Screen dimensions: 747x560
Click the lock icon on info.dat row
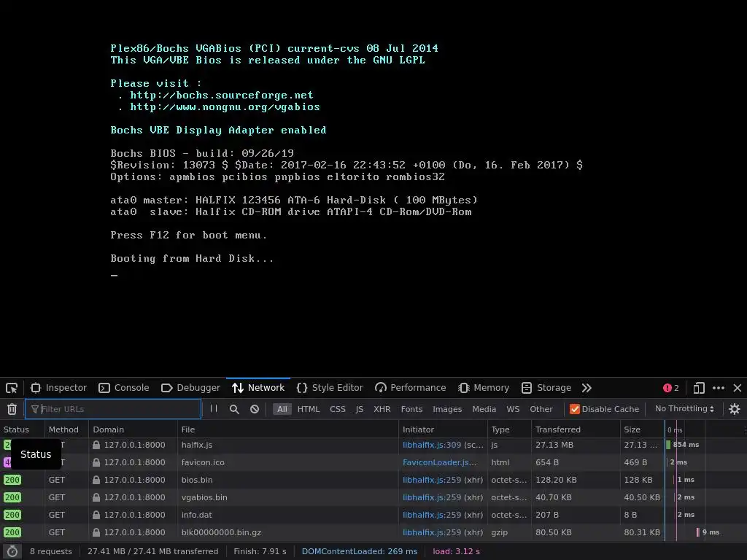[x=96, y=514]
